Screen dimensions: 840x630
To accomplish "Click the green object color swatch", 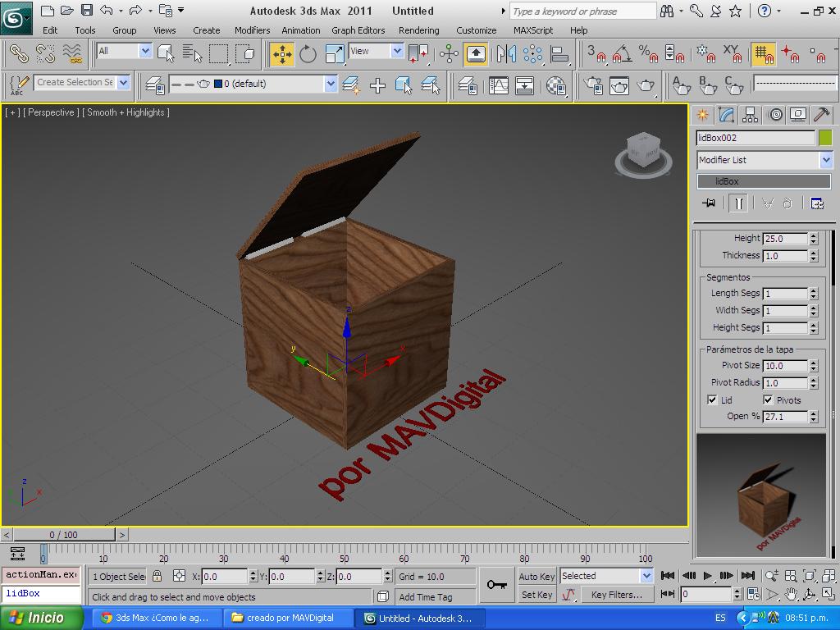I will click(x=825, y=138).
